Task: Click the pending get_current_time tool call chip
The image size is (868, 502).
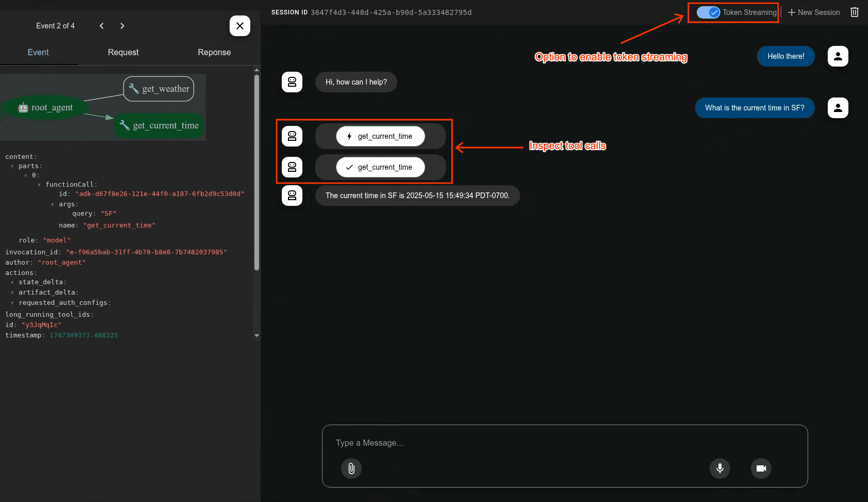Action: pos(380,136)
